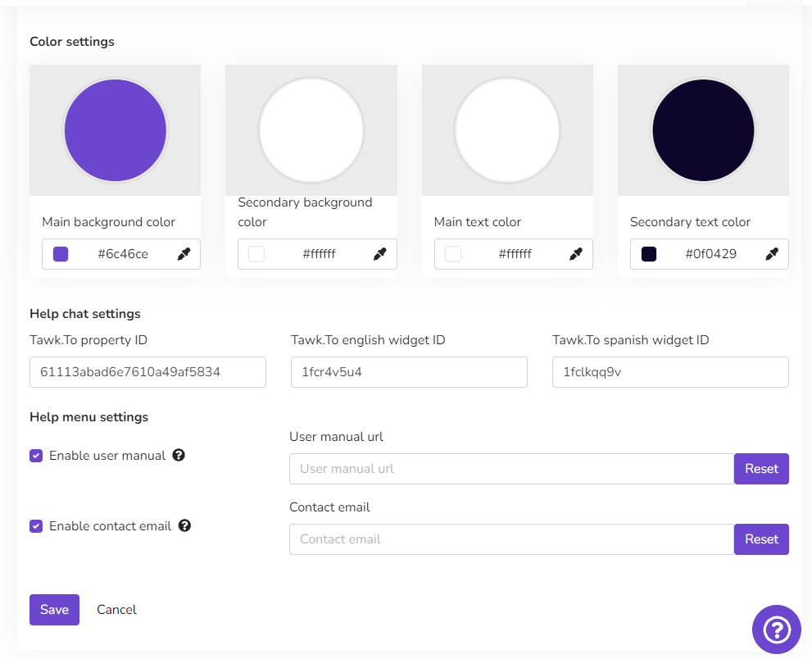Screen dimensions: 812x659
Task: Click help icon beside Enable user manual
Action: tap(179, 455)
